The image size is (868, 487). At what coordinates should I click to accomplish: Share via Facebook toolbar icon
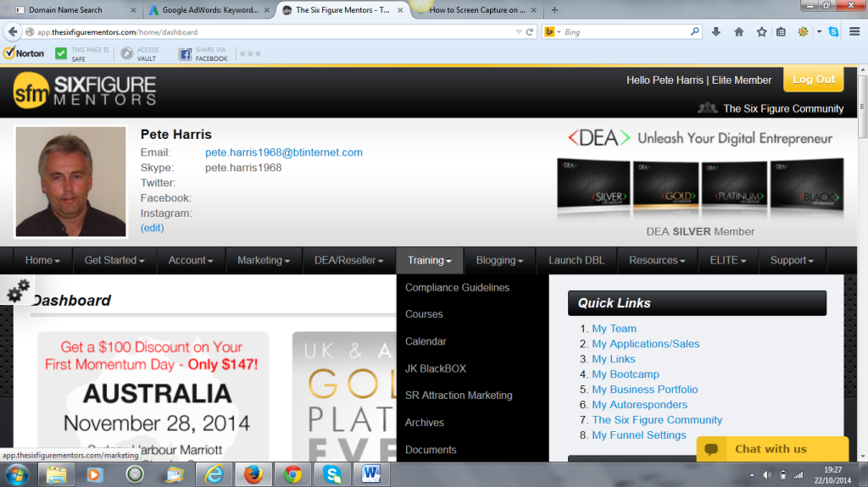click(x=186, y=53)
